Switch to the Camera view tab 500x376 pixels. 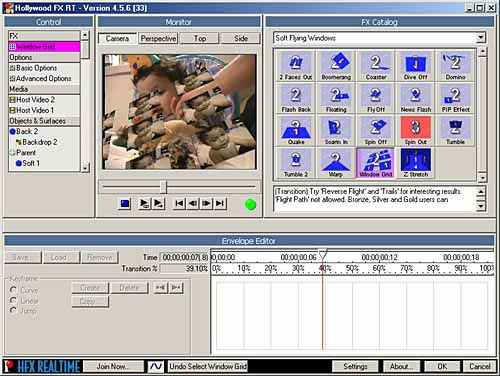tap(117, 38)
